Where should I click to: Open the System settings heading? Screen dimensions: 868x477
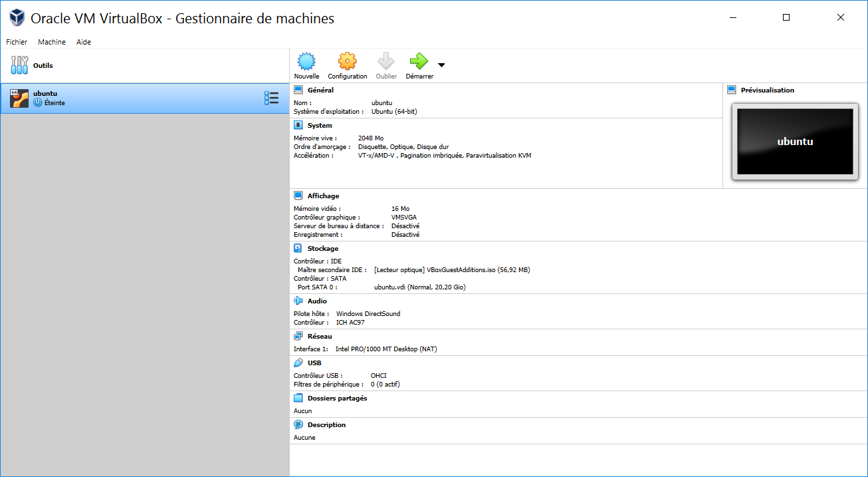[320, 125]
